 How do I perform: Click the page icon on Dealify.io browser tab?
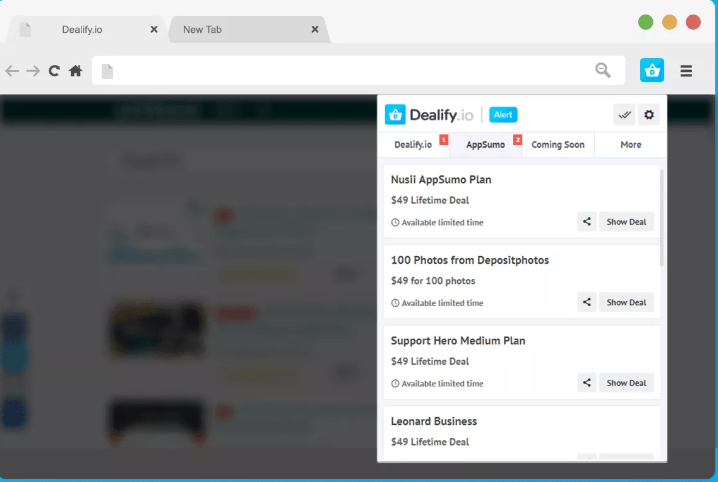pyautogui.click(x=25, y=29)
